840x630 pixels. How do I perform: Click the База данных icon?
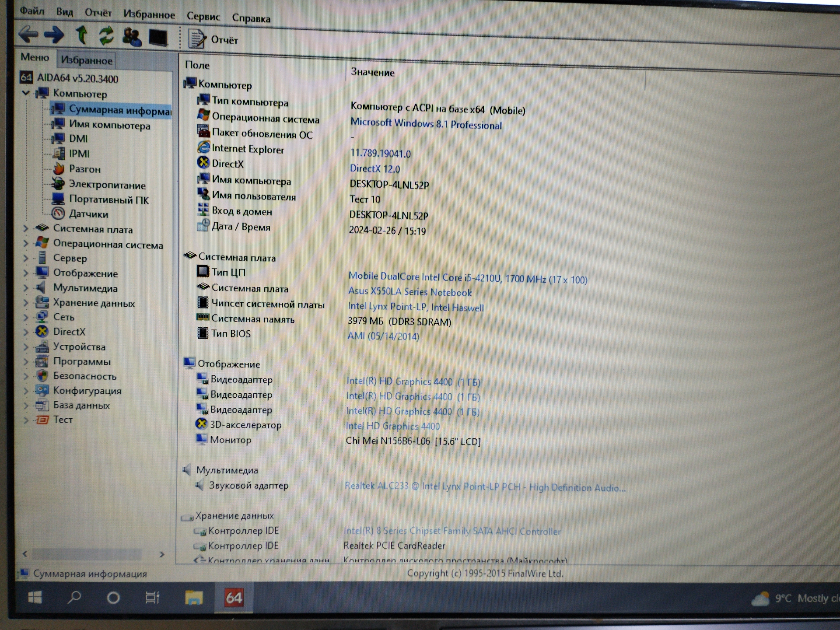[x=42, y=405]
